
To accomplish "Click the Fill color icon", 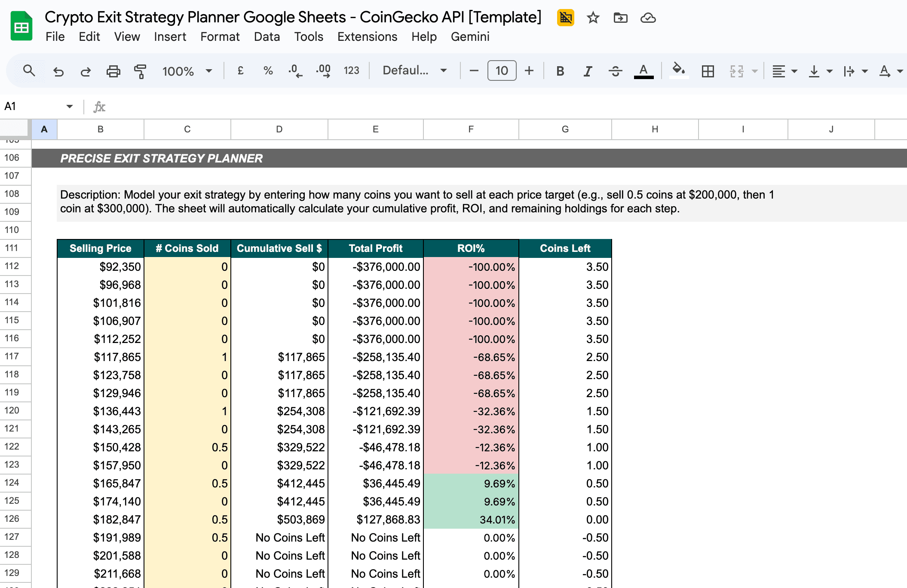I will [678, 71].
